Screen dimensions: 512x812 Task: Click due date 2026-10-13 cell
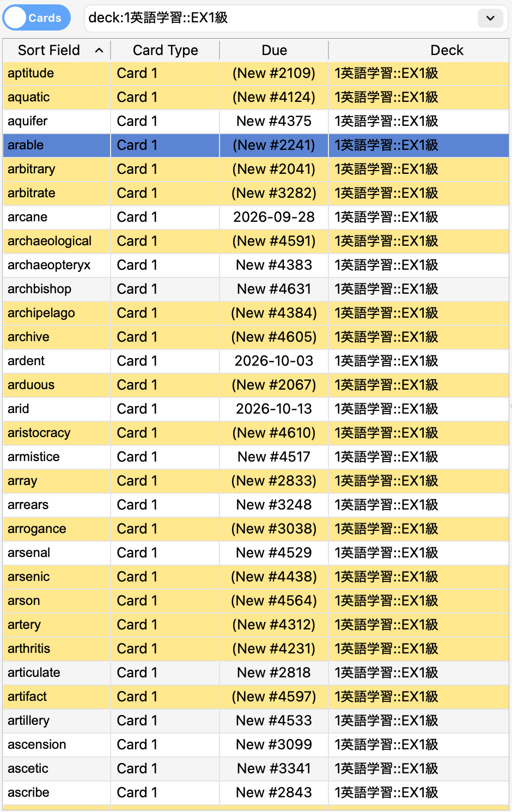[274, 409]
